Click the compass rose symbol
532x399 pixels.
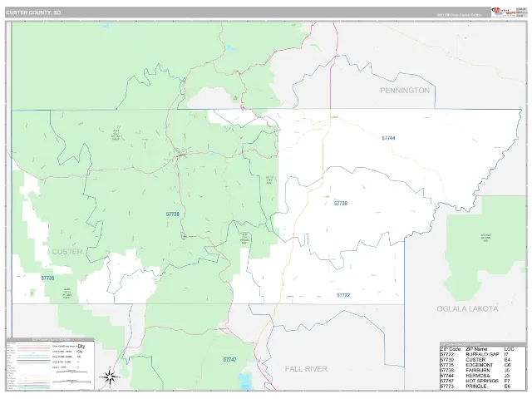(x=110, y=377)
